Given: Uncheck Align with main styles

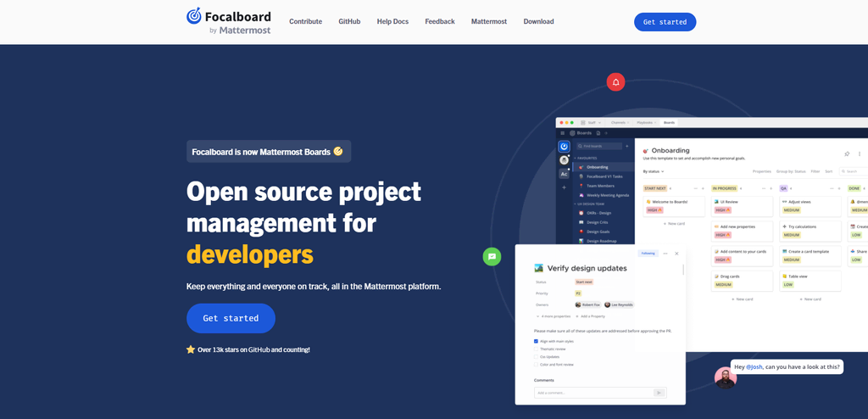Looking at the screenshot, I should [536, 342].
